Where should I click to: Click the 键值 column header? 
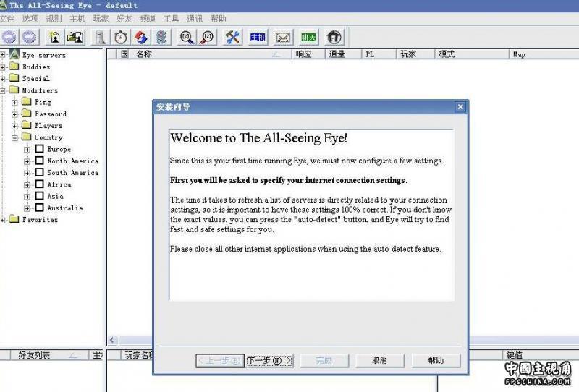(x=541, y=355)
